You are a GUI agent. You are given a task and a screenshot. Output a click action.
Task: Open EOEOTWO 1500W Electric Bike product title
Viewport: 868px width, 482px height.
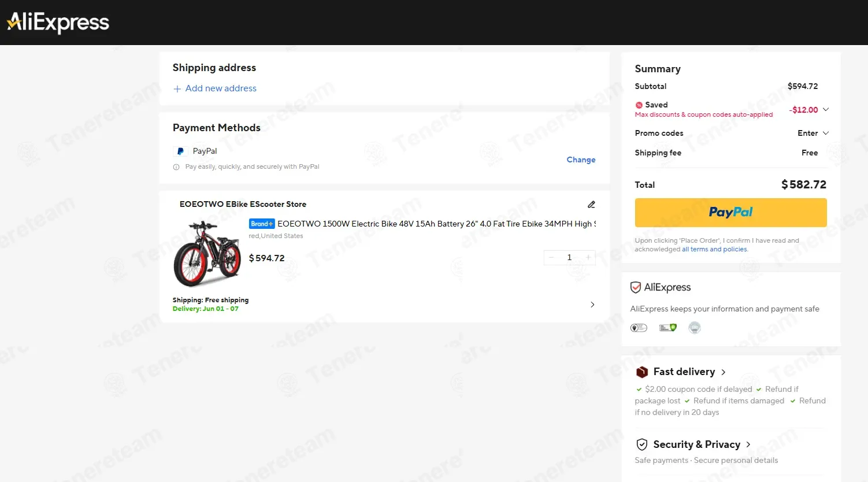tap(437, 224)
